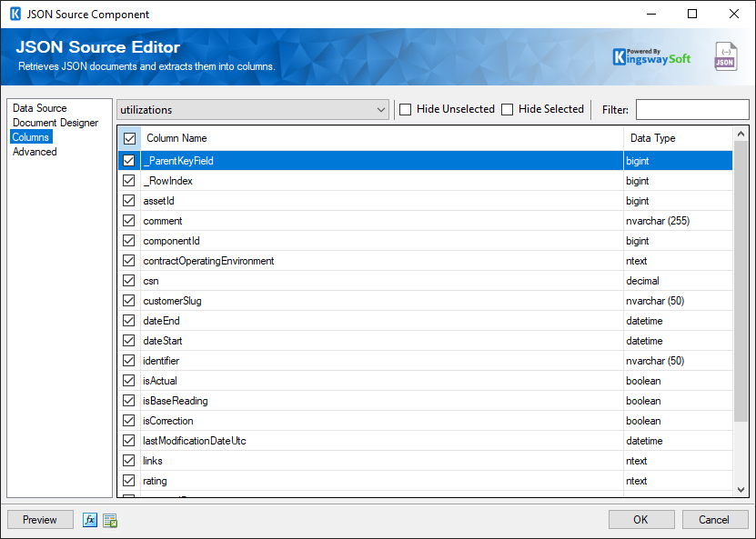Click OK to confirm
The width and height of the screenshot is (756, 539).
[x=640, y=519]
